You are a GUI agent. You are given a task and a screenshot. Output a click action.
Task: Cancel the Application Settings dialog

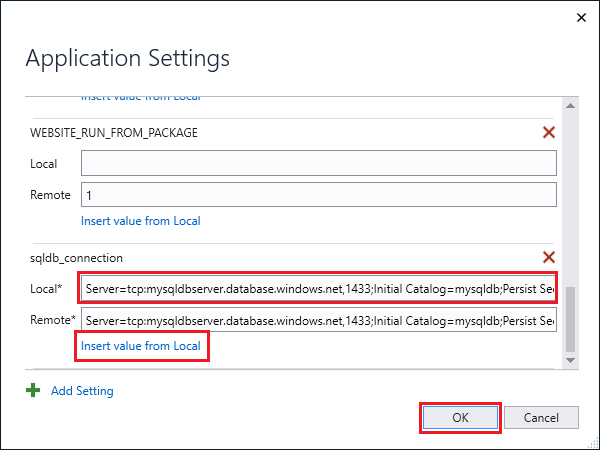click(541, 417)
